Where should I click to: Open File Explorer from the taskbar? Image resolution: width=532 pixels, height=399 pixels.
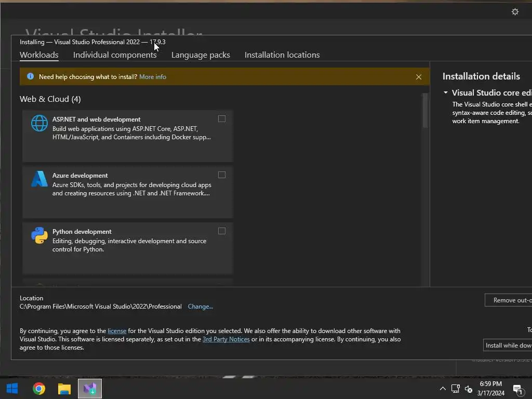tap(64, 389)
